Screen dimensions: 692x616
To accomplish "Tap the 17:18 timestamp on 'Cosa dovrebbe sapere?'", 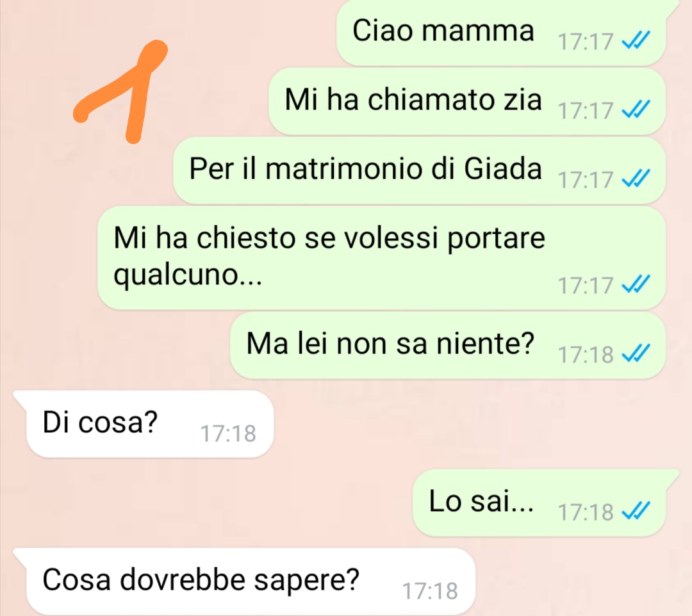I will (x=431, y=591).
